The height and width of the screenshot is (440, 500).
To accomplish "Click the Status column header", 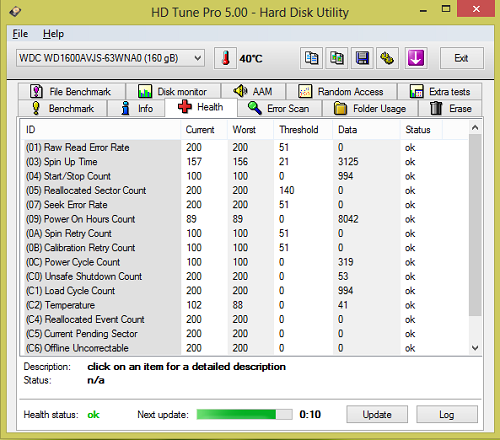I will (x=421, y=130).
